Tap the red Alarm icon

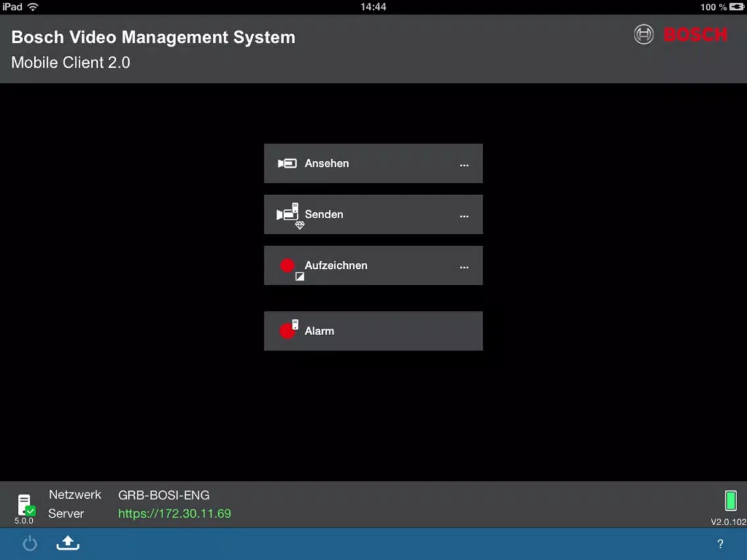point(289,330)
